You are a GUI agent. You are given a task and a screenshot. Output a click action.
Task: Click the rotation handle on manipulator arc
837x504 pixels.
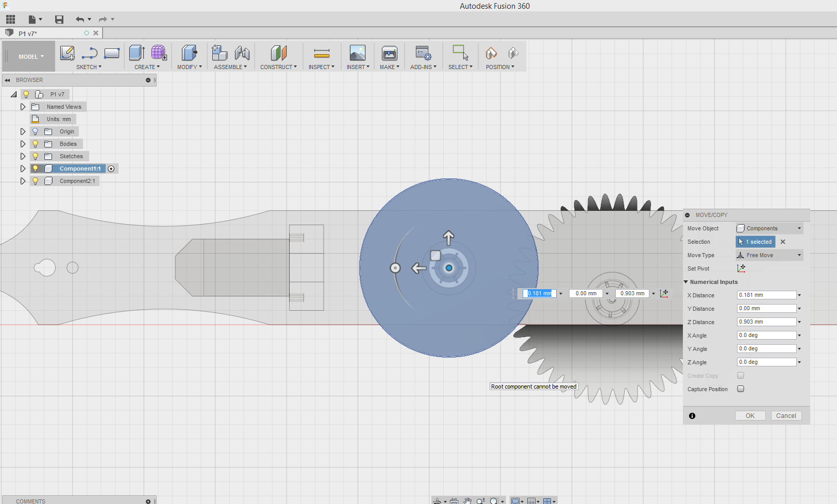point(395,268)
